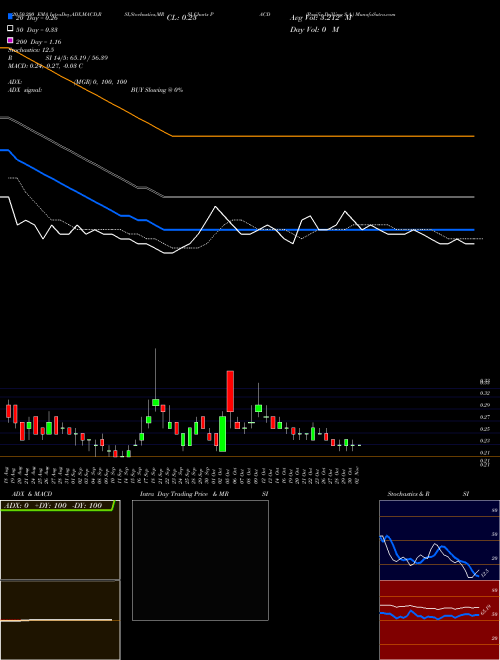Click the flat orange 200-day average line
The height and width of the screenshot is (660, 500).
pos(323,136)
